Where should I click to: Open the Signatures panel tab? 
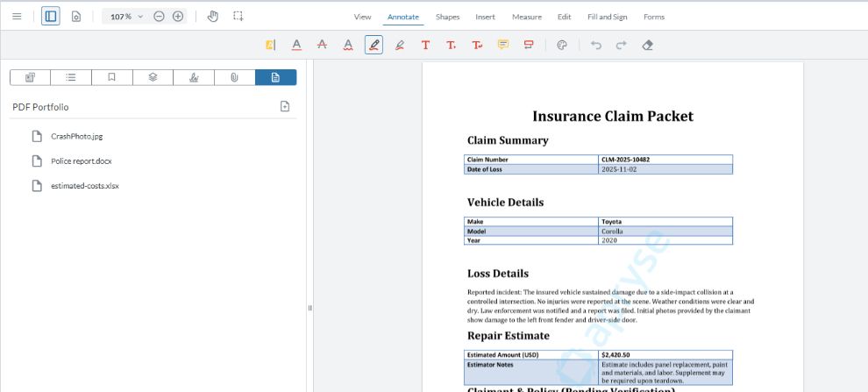pyautogui.click(x=194, y=77)
